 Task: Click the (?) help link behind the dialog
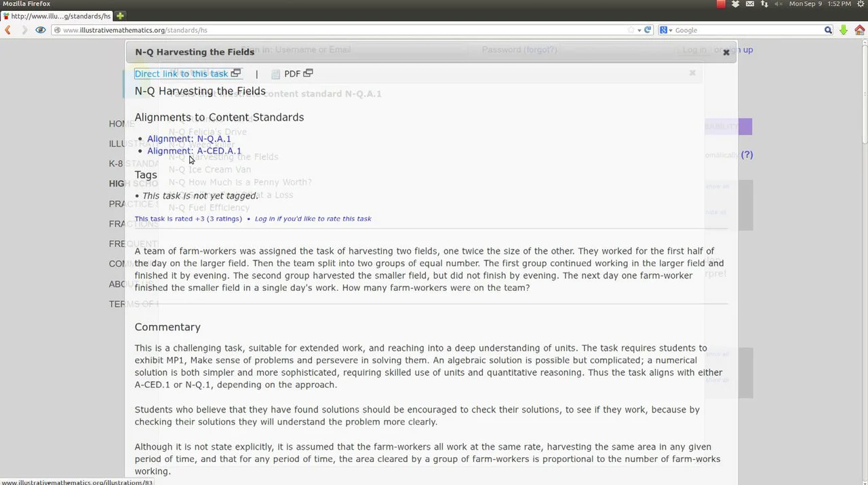(x=747, y=155)
